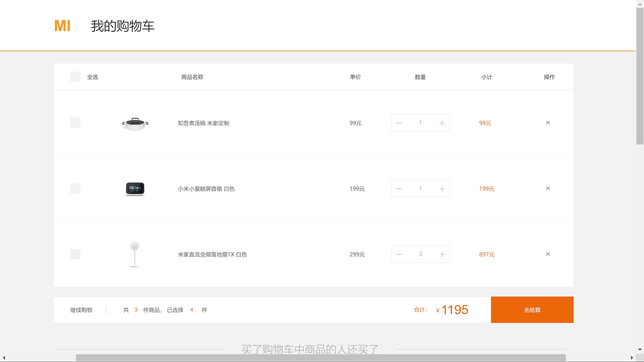
Task: Click the 数量 column header
Action: (x=420, y=77)
